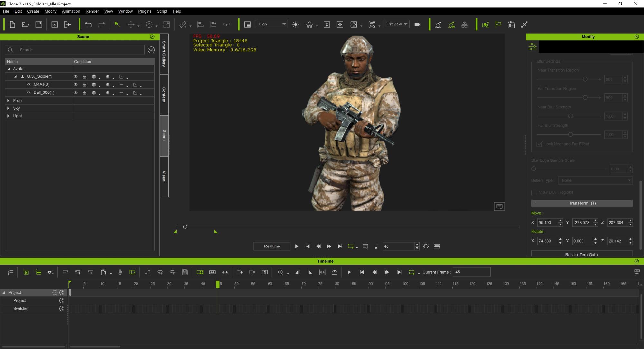Open the Render menu

(x=92, y=11)
